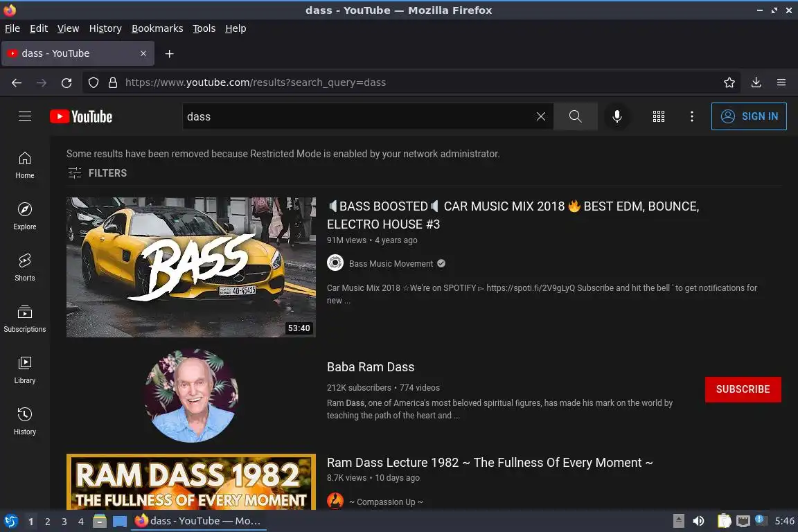Open Compassion Up channel avatar
The height and width of the screenshot is (532, 798).
click(335, 501)
